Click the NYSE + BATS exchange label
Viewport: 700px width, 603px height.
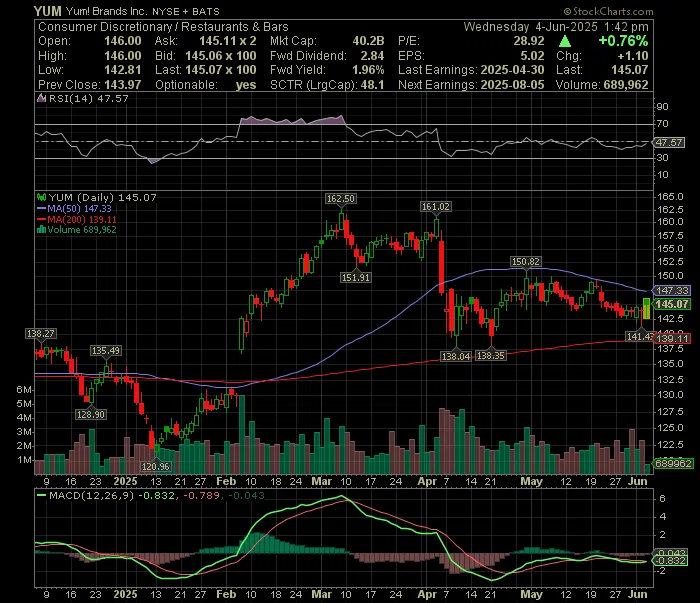[x=185, y=12]
